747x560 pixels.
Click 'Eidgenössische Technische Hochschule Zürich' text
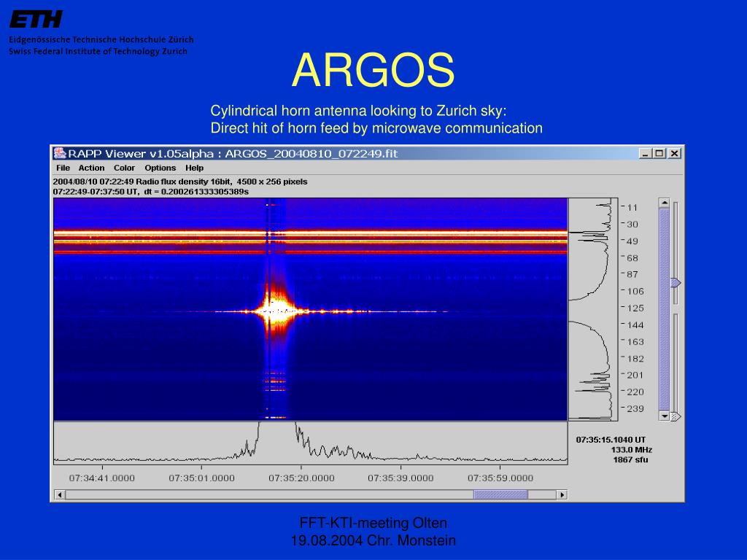pyautogui.click(x=101, y=39)
